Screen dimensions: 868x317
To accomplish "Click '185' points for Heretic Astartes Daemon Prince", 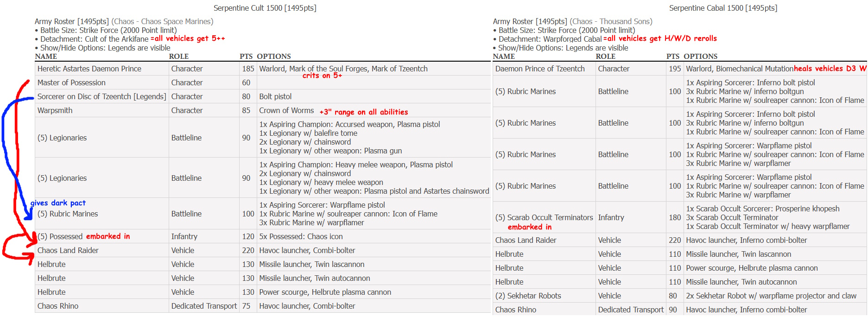I will [x=248, y=69].
